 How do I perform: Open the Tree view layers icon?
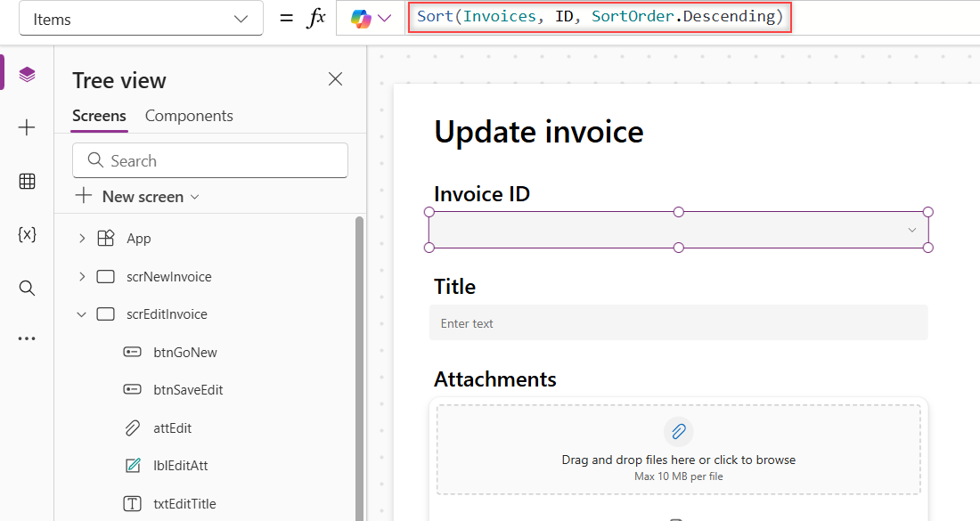(x=27, y=74)
